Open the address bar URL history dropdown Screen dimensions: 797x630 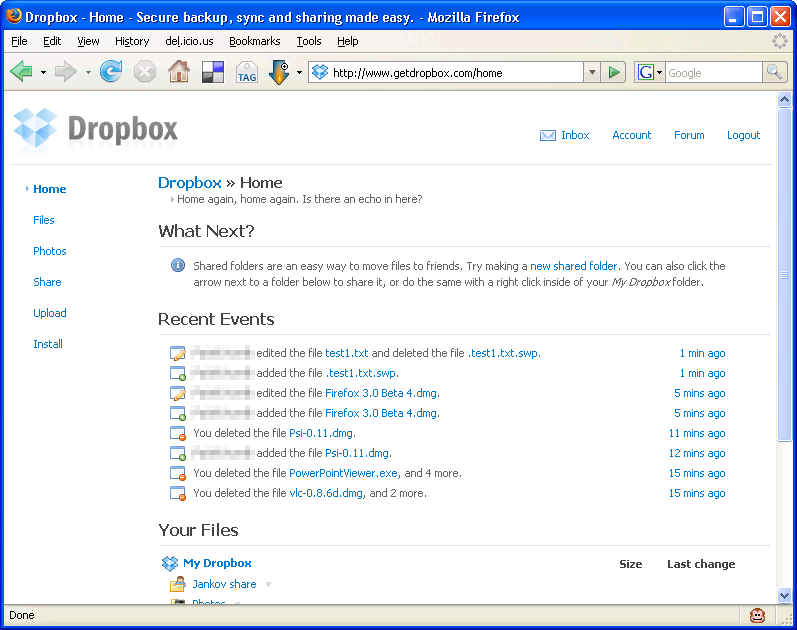pyautogui.click(x=592, y=72)
